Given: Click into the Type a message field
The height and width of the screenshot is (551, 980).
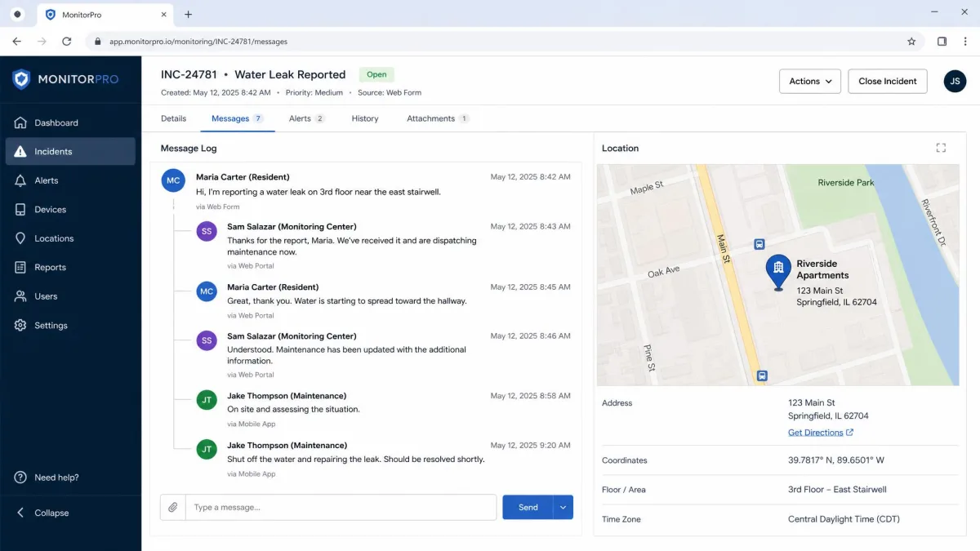Looking at the screenshot, I should (x=341, y=507).
